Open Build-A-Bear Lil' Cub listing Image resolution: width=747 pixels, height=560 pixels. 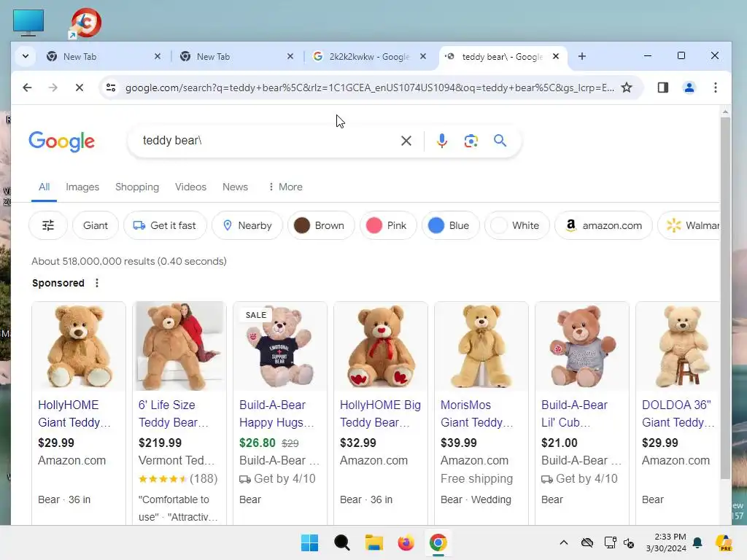click(575, 413)
